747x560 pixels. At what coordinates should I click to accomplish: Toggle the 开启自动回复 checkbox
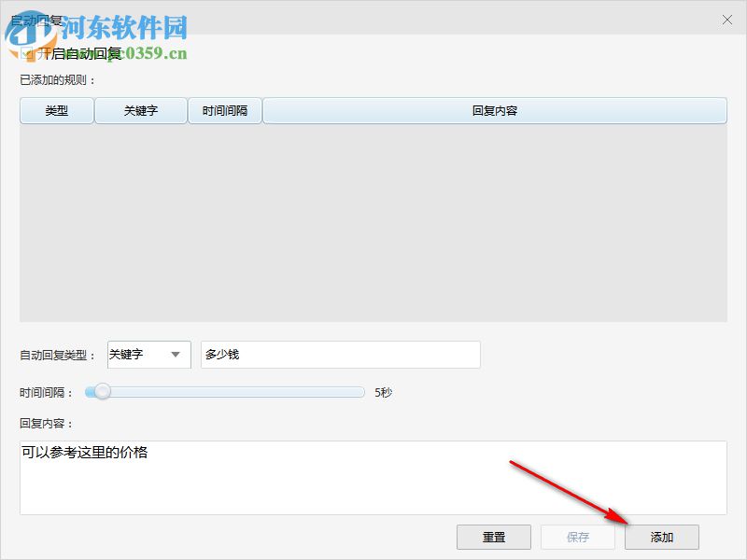(27, 53)
